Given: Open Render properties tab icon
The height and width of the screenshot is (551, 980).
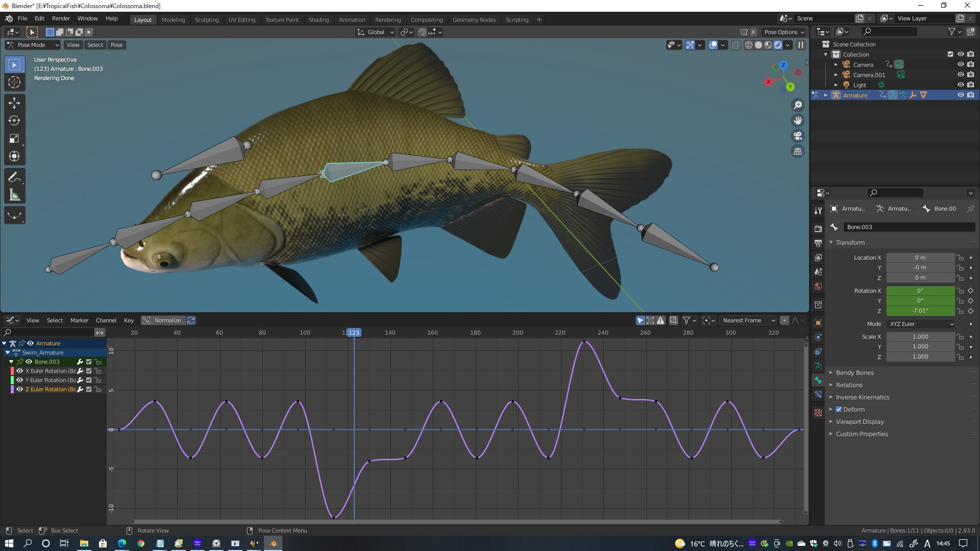Looking at the screenshot, I should pyautogui.click(x=818, y=229).
